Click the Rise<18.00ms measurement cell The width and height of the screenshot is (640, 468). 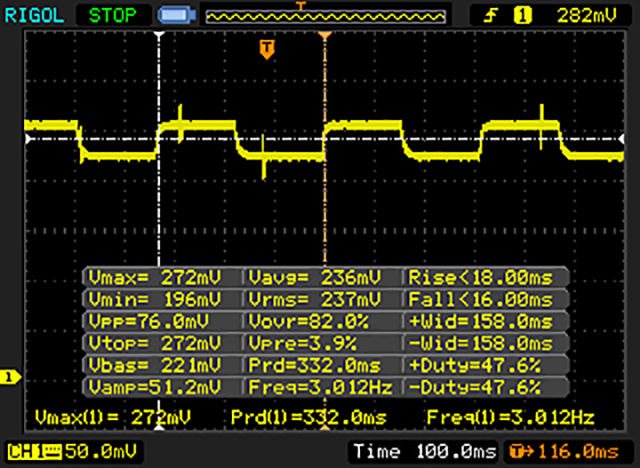[x=486, y=277]
